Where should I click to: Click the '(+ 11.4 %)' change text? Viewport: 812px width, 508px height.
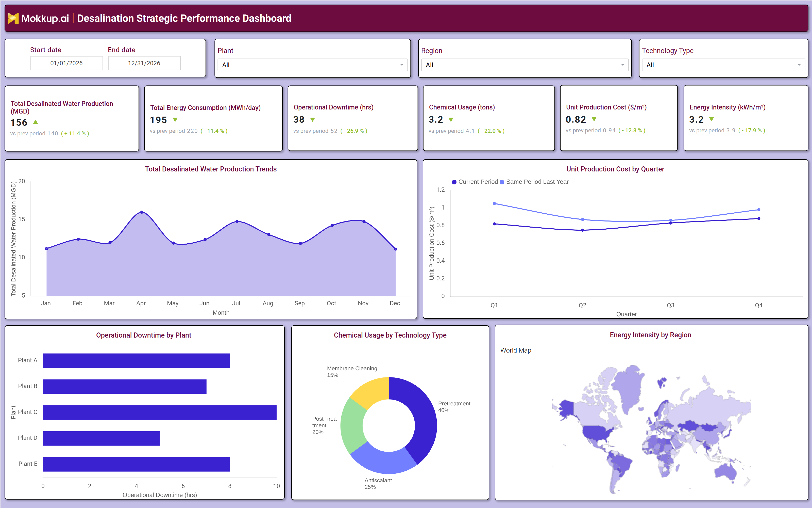[x=75, y=133]
